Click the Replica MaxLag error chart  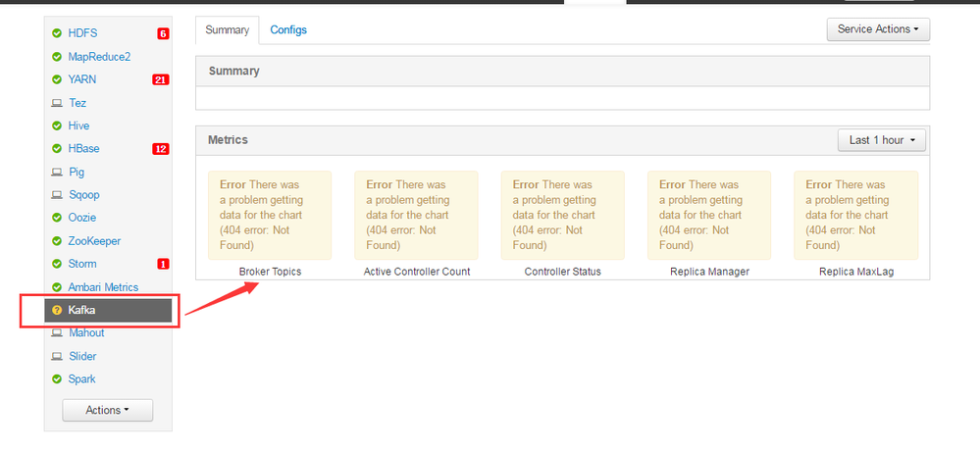point(856,215)
